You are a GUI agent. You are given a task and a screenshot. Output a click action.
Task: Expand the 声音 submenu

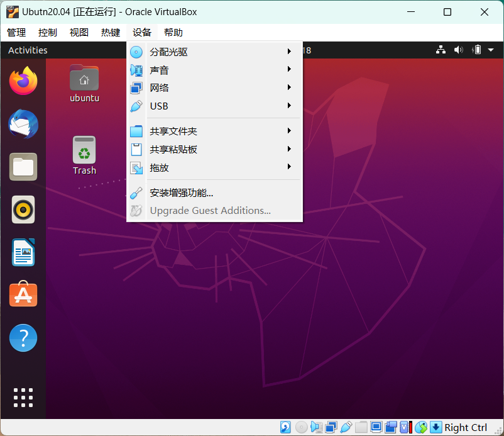[x=289, y=69]
